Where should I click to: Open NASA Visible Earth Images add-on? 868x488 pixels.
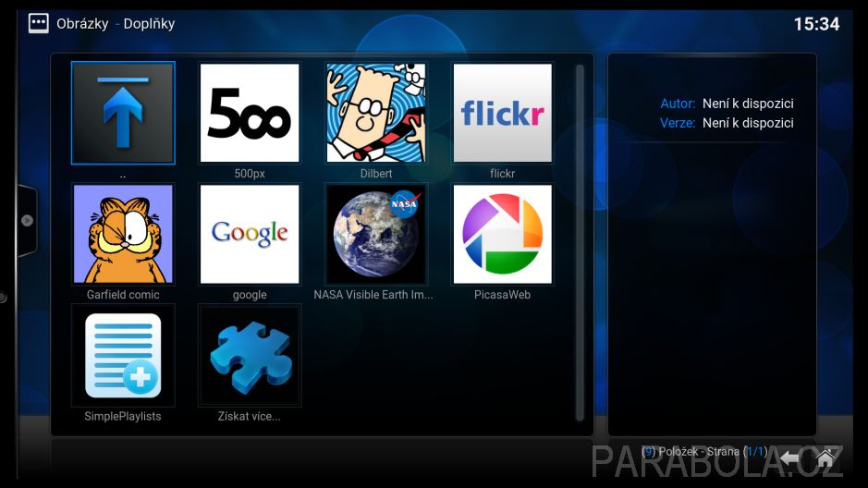click(376, 234)
